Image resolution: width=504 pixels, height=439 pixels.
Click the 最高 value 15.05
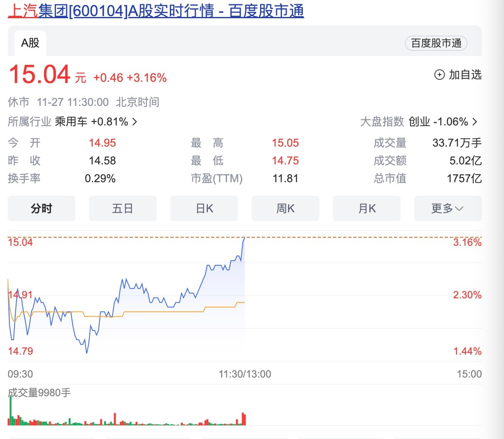[285, 143]
